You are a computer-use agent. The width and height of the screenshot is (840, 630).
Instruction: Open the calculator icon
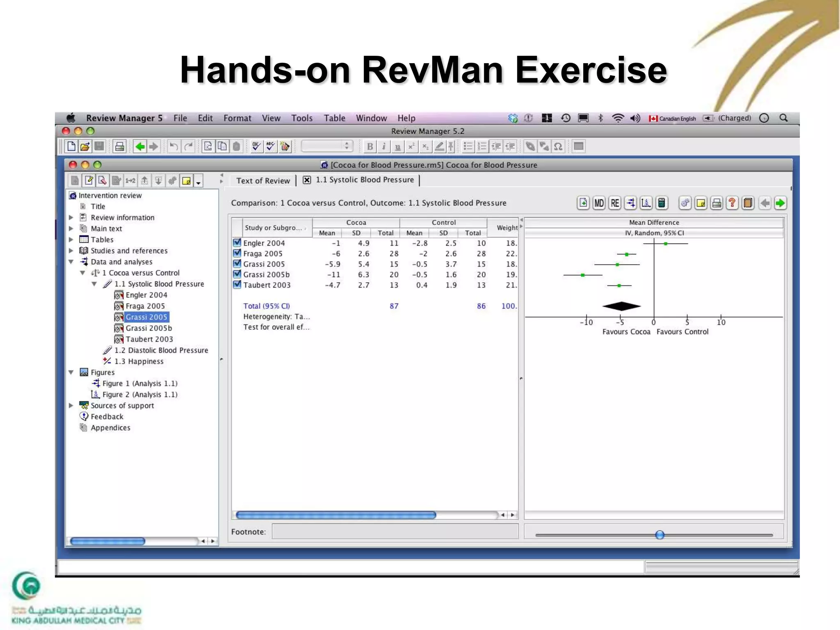[x=662, y=203]
